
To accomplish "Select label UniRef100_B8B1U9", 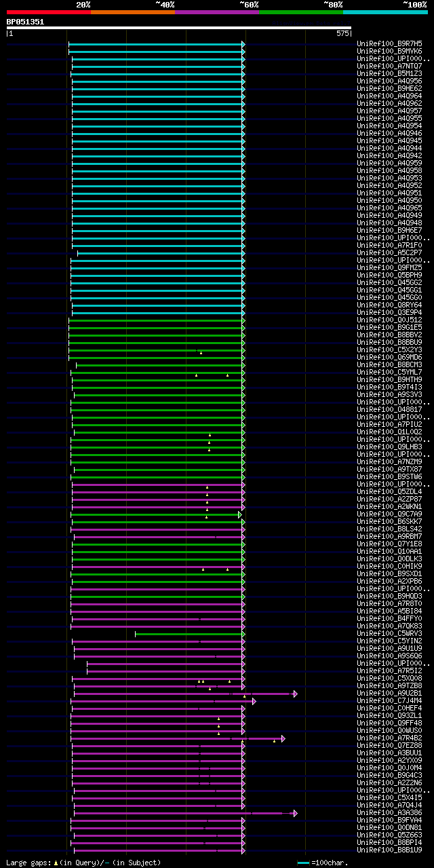I will (x=389, y=850).
